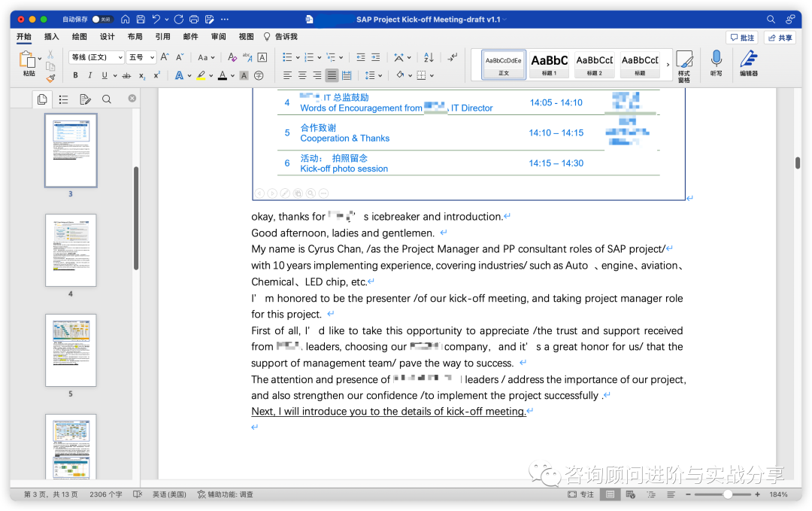Redo the last action

point(179,19)
